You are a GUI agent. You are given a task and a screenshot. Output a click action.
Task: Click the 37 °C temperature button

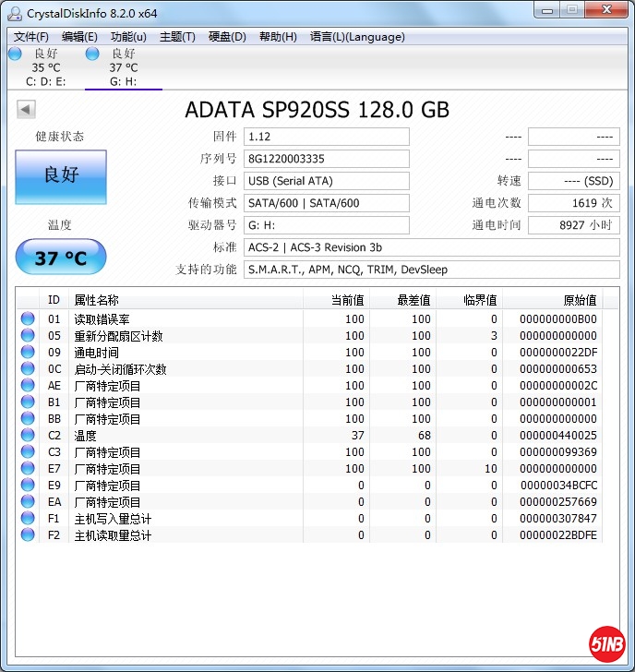(x=61, y=258)
